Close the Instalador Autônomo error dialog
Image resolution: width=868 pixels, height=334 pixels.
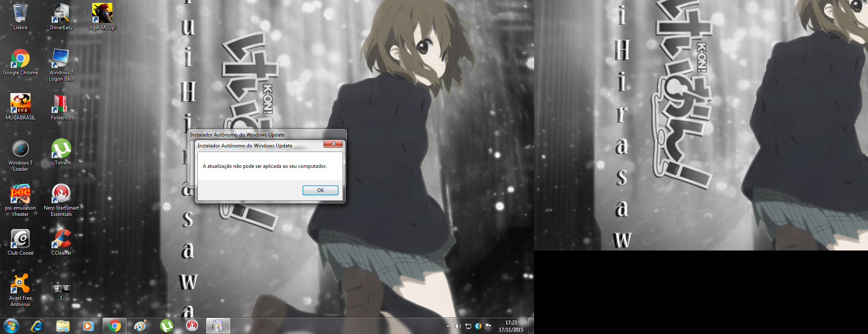pyautogui.click(x=333, y=144)
